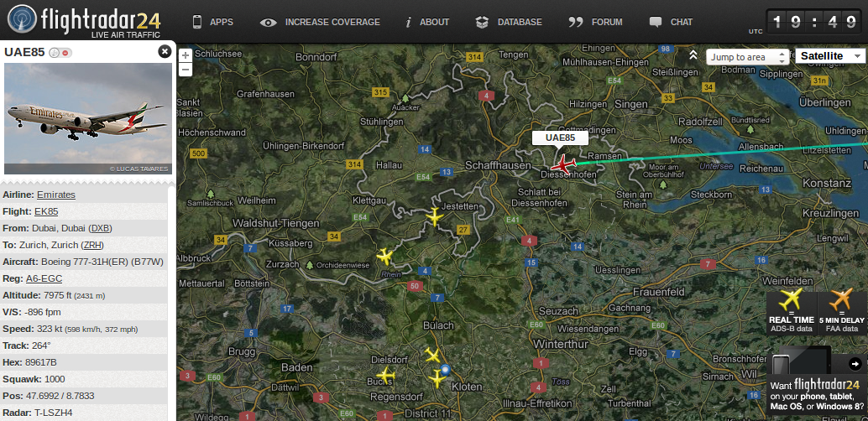Image resolution: width=868 pixels, height=421 pixels.
Task: Click the Emirates aircraft photo thumbnail
Action: (x=88, y=118)
